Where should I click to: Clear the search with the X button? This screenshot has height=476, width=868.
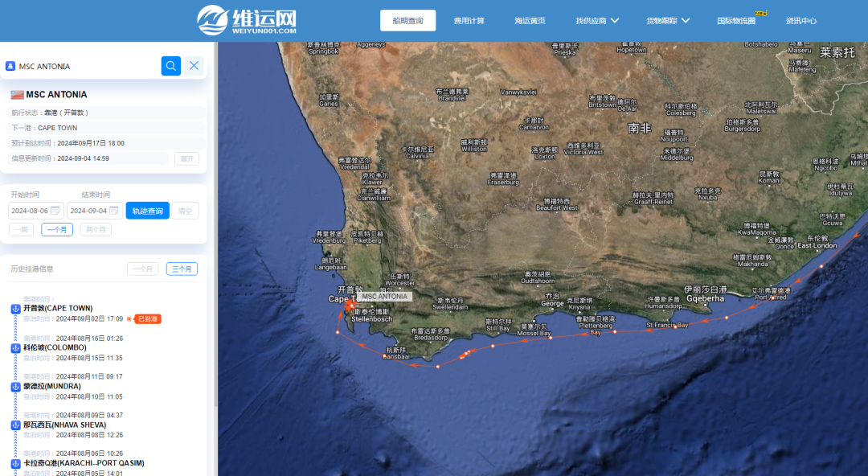[x=194, y=66]
